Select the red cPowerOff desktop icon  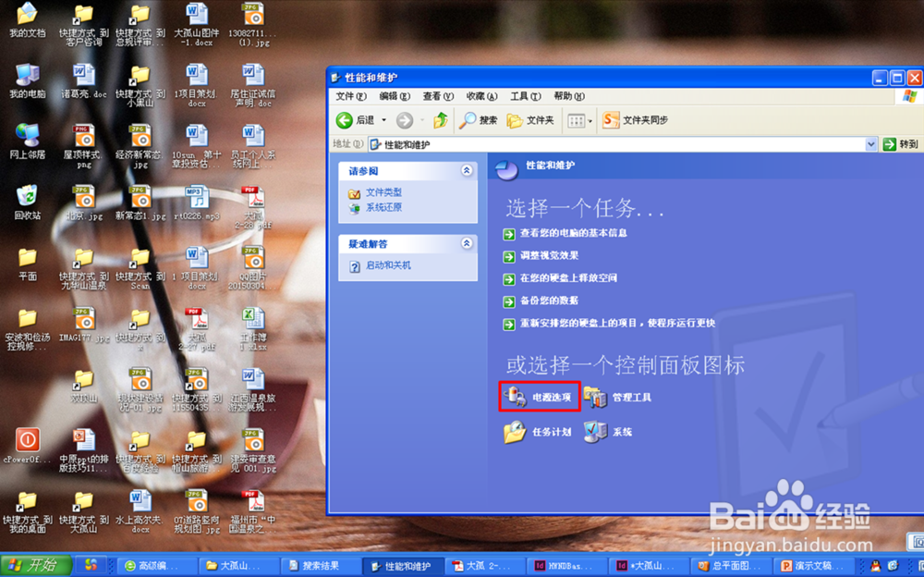tap(27, 446)
